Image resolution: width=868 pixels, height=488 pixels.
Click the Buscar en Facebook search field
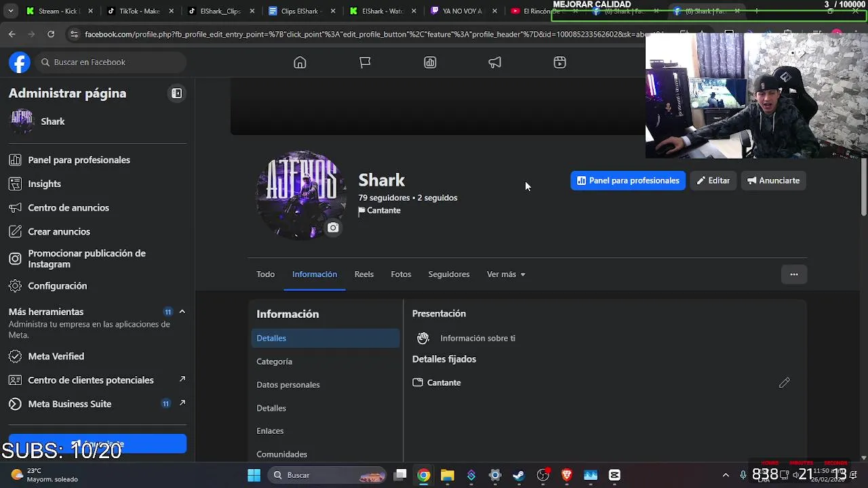coord(111,62)
